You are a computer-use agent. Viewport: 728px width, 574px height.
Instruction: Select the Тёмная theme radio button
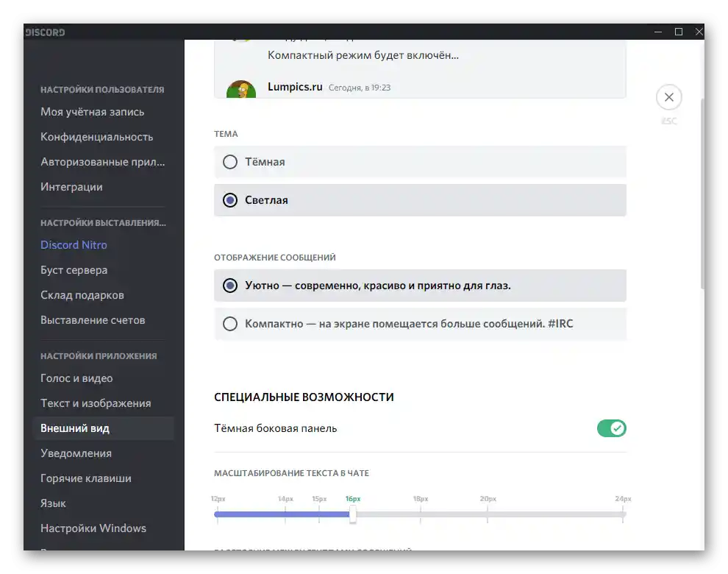[x=230, y=162]
